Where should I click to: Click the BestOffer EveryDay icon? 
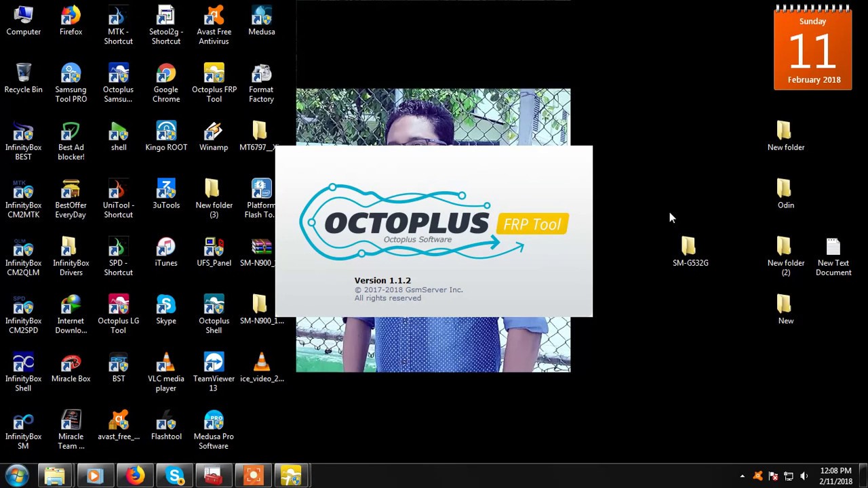(x=71, y=199)
